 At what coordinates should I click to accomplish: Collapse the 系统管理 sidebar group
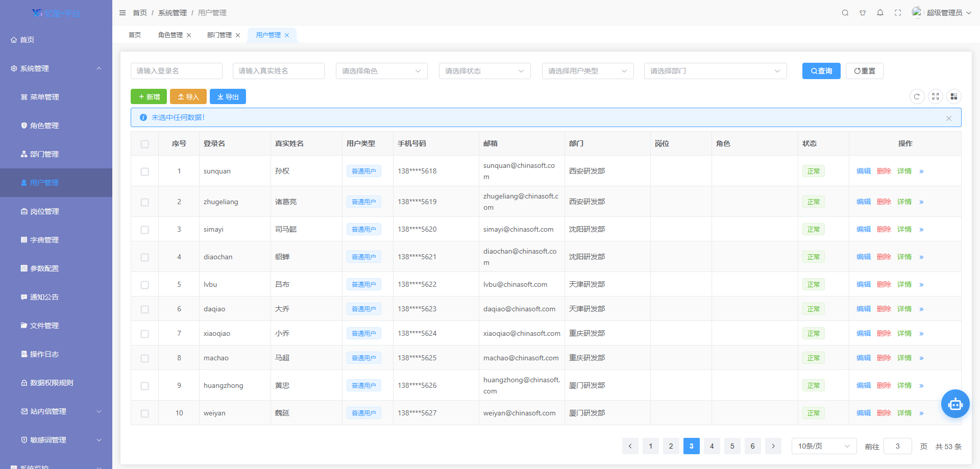(56, 68)
